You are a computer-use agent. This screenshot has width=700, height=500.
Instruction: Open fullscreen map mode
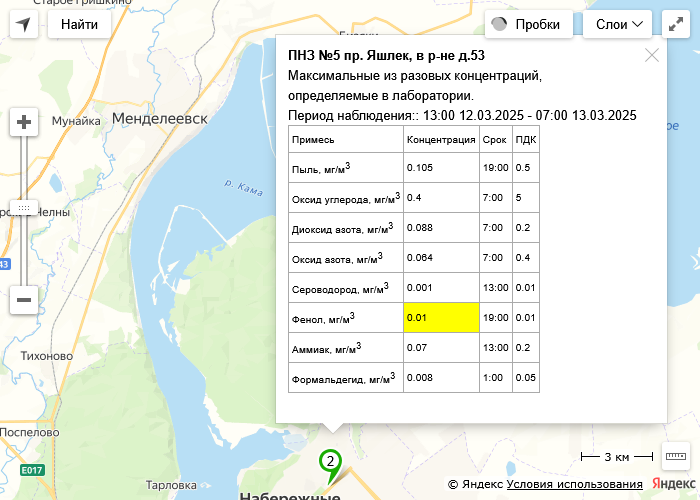[x=677, y=24]
